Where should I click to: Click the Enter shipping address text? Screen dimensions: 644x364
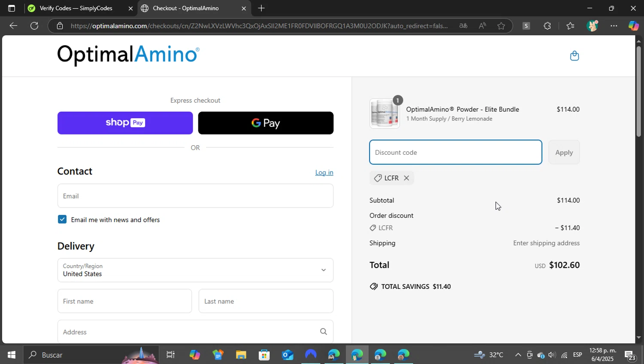coord(546,243)
